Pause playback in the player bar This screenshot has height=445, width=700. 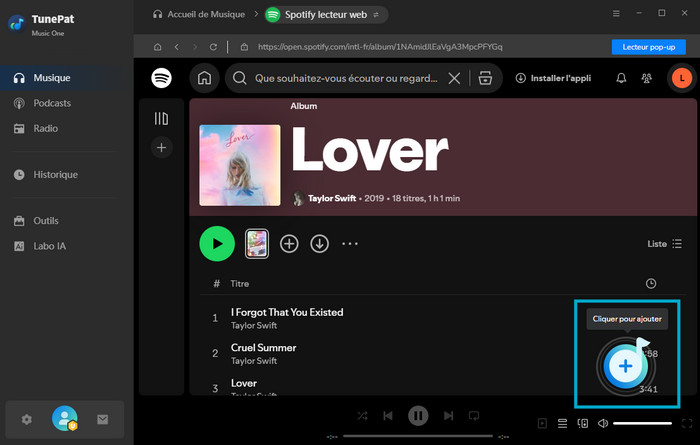[418, 416]
